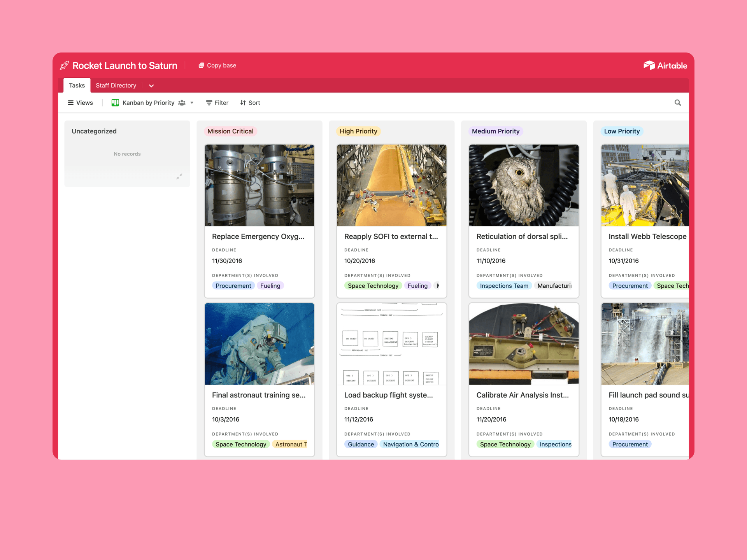Open Install Webb Telescope card title
This screenshot has height=560, width=747.
tap(647, 236)
